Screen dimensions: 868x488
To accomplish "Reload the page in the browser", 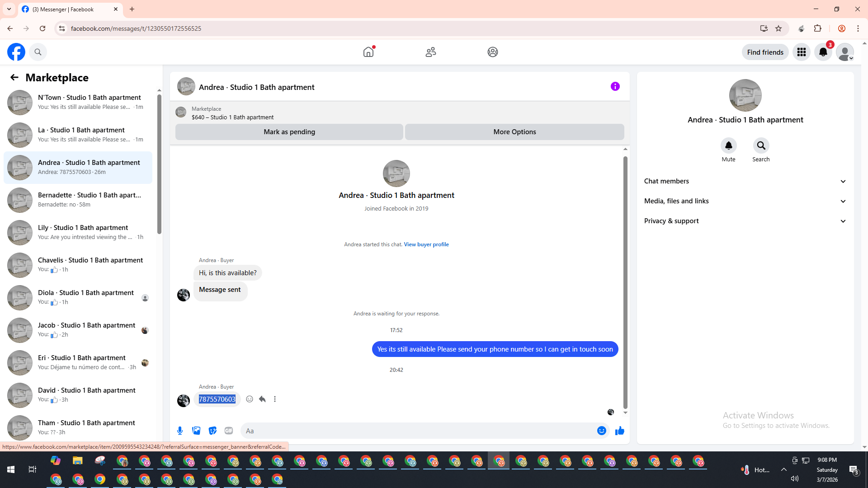I will [x=42, y=28].
